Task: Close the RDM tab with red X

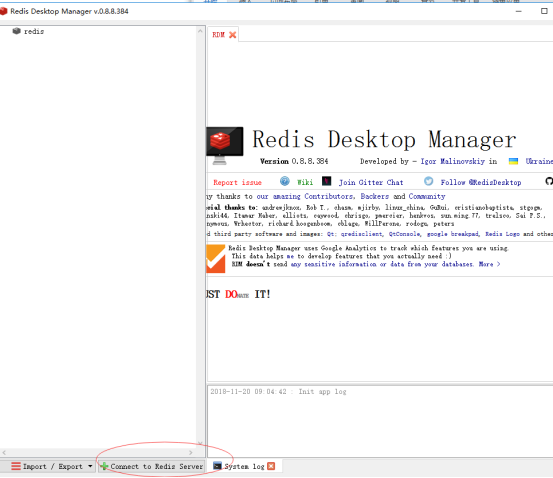Action: coord(232,35)
